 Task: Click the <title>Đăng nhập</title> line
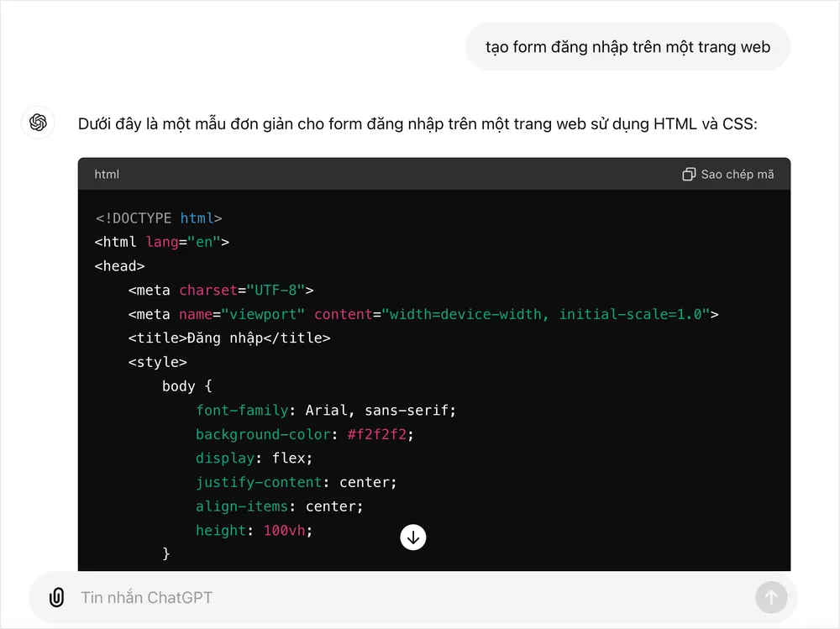[229, 338]
